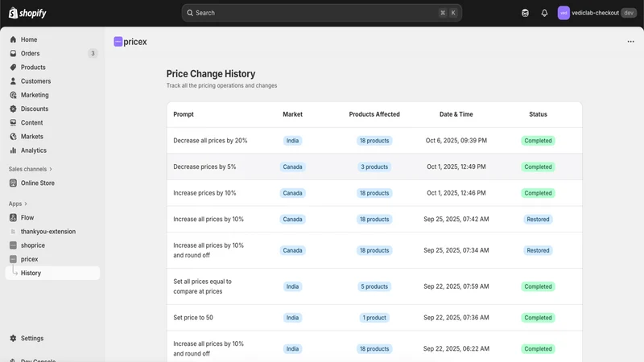Open the Flow app
This screenshot has height=362, width=644.
[x=27, y=217]
